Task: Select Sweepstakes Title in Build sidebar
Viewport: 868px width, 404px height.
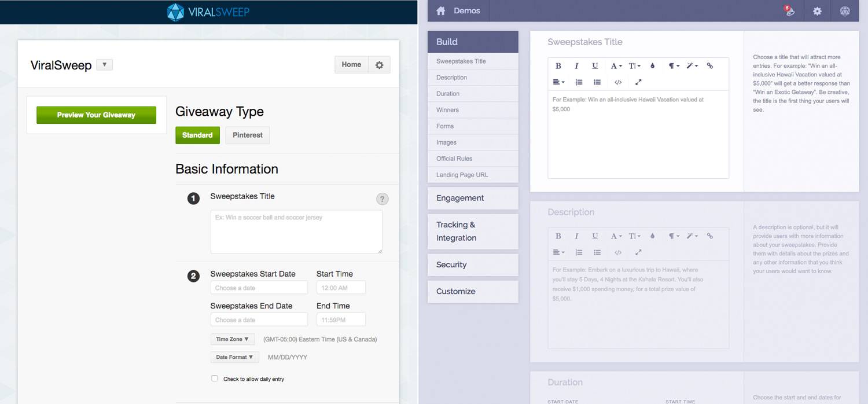Action: (473, 61)
